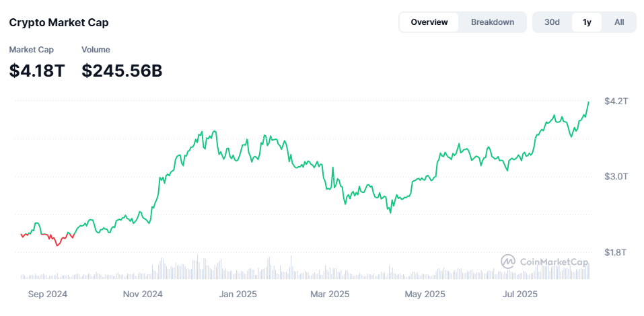
Task: Select the 1y time range
Action: click(587, 22)
